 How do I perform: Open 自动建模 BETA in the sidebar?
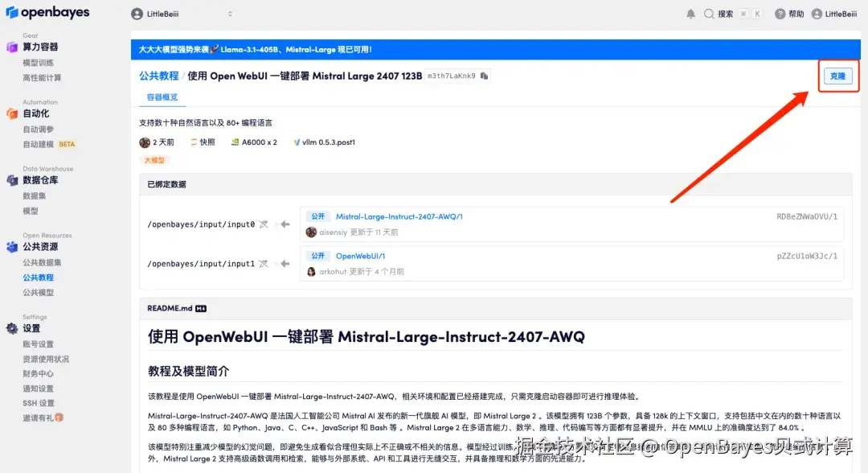click(x=49, y=144)
